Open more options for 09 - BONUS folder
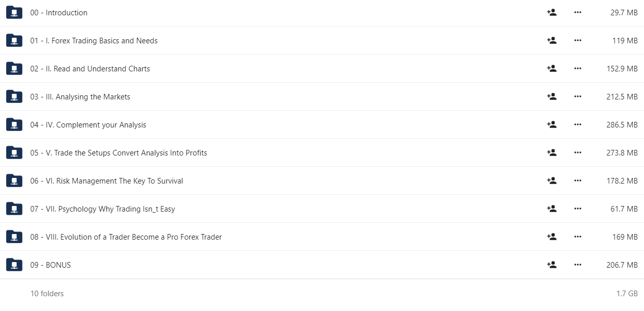 coord(577,265)
